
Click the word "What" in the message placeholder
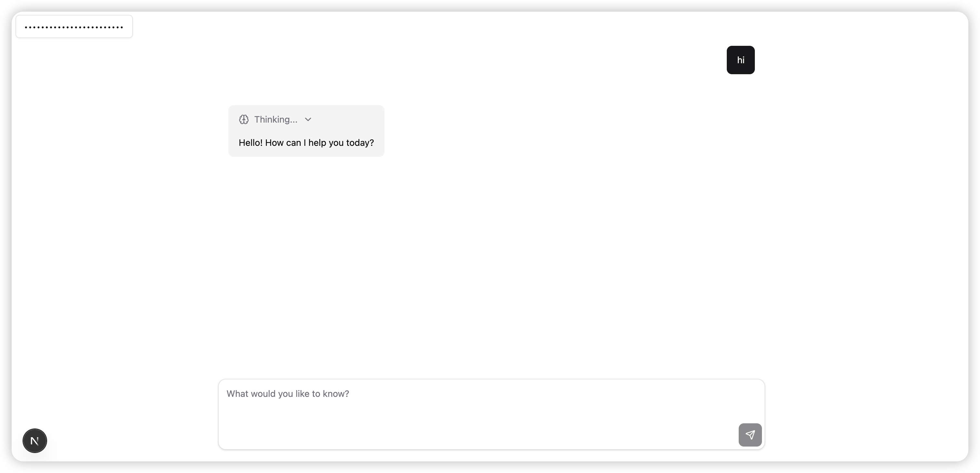(237, 394)
